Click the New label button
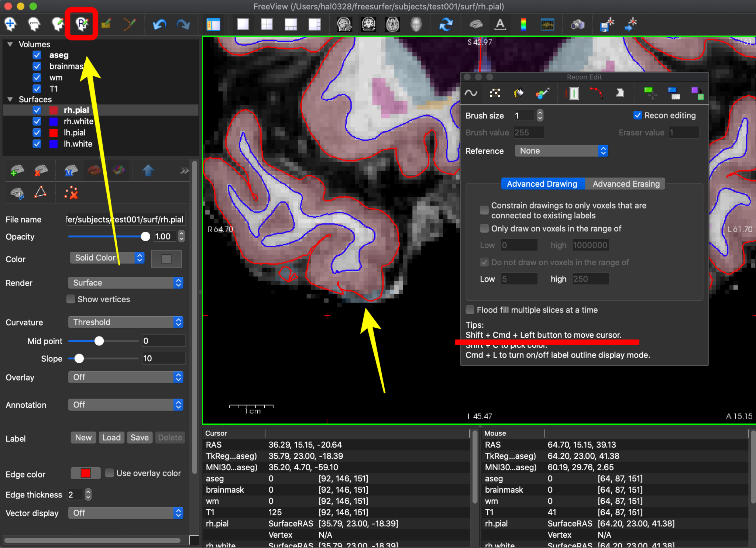This screenshot has height=548, width=756. pos(83,438)
